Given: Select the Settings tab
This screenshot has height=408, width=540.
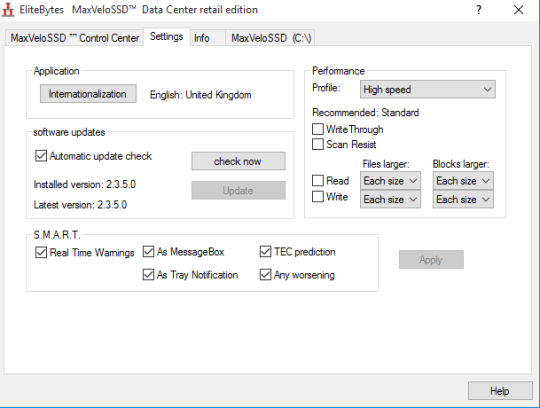Looking at the screenshot, I should [166, 36].
